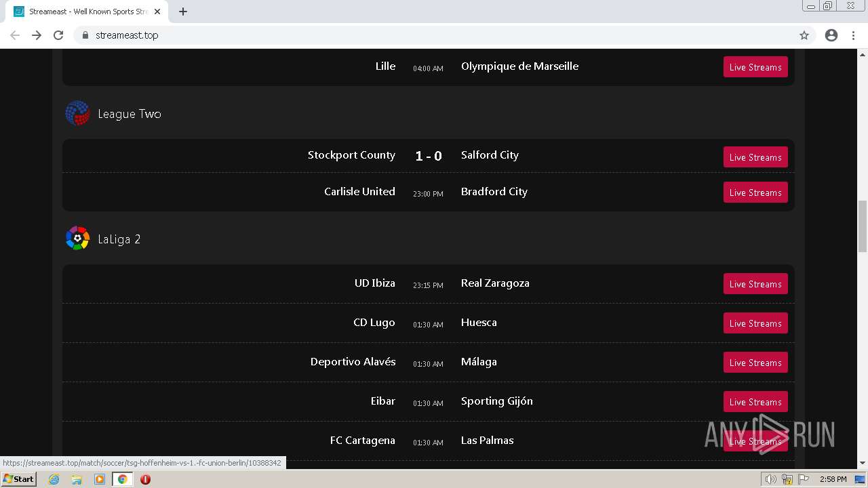Screen dimensions: 868x488
Task: Click the Eibar team name
Action: tap(383, 401)
